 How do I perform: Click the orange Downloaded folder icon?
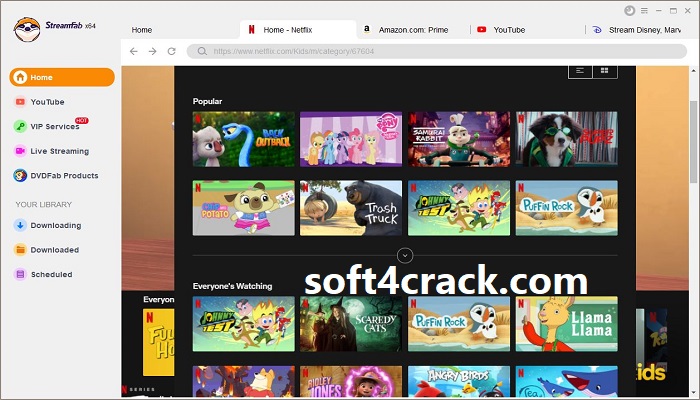click(20, 250)
